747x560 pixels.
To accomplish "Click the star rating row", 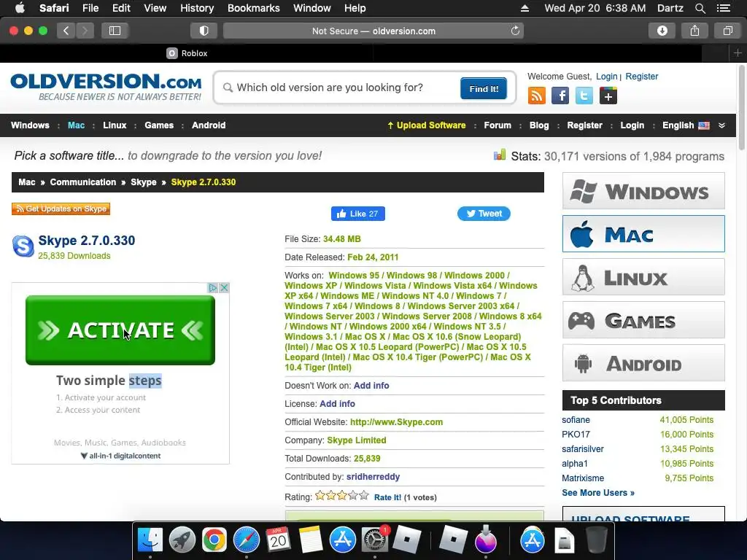I will 342,496.
